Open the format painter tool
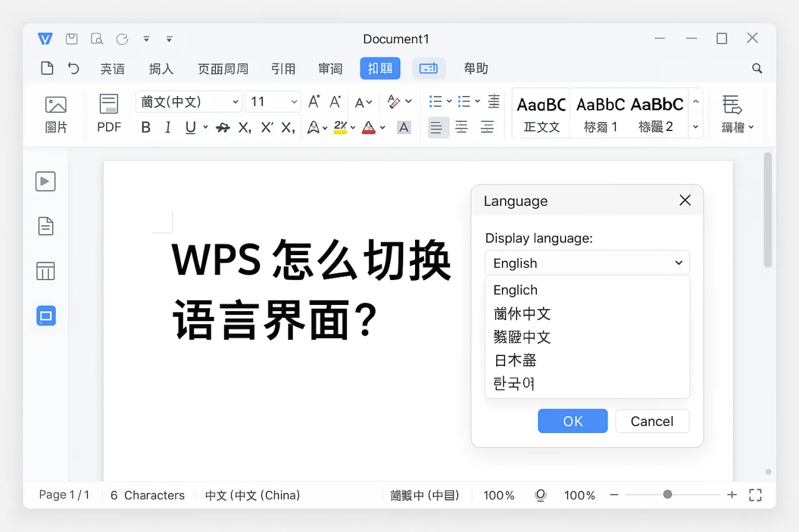 (223, 127)
